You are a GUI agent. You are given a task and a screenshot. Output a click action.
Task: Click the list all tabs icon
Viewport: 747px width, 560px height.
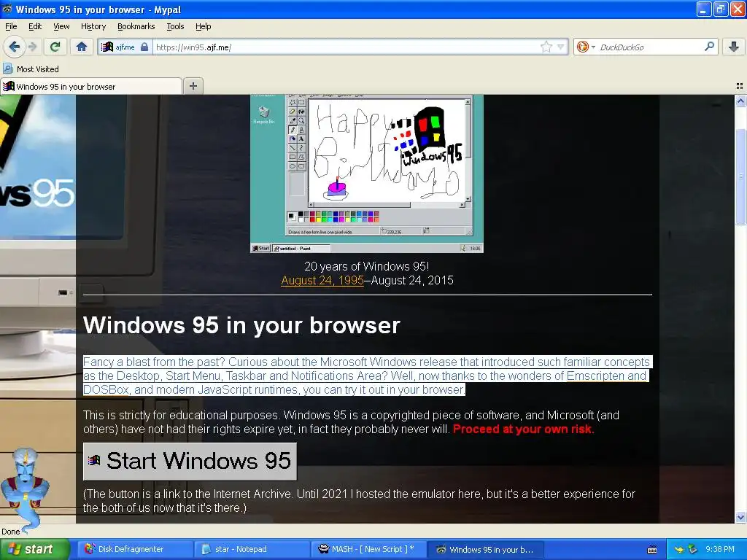pos(740,86)
